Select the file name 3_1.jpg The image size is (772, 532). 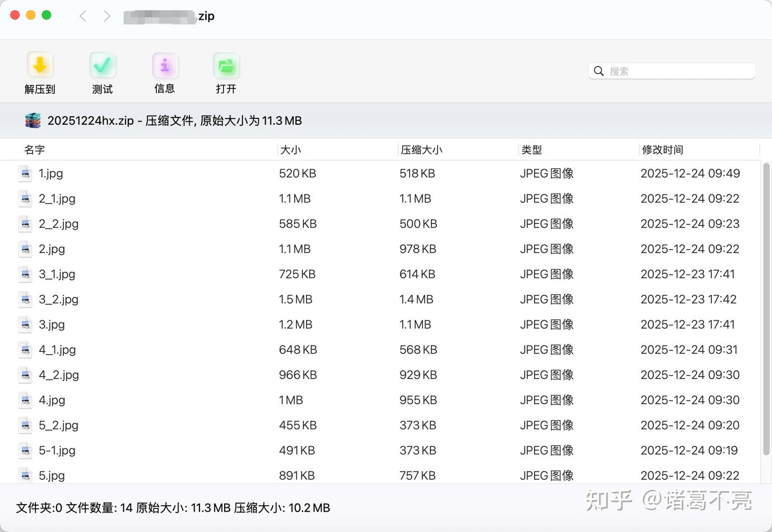coord(57,274)
